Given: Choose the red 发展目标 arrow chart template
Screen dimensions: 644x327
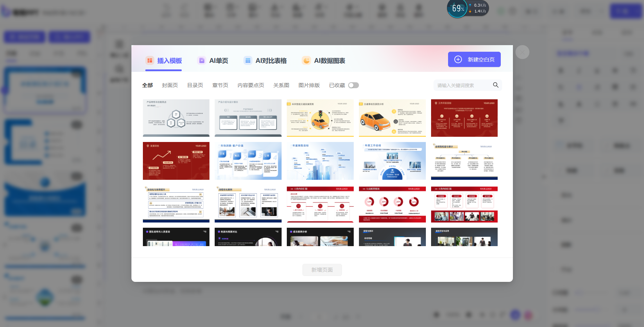Looking at the screenshot, I should pyautogui.click(x=176, y=161).
